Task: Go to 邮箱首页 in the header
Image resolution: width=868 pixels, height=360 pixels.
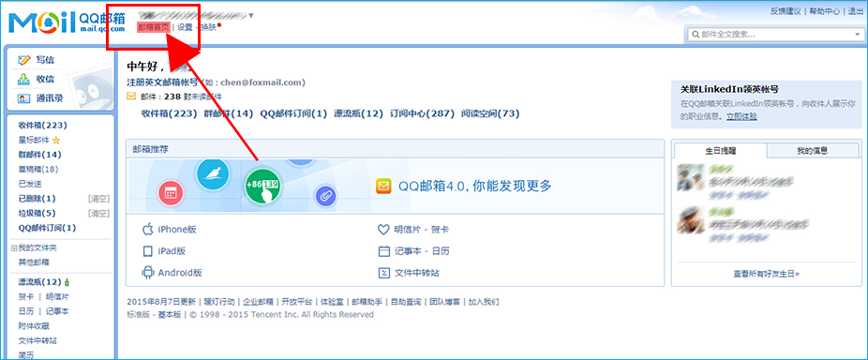Action: coord(154,27)
